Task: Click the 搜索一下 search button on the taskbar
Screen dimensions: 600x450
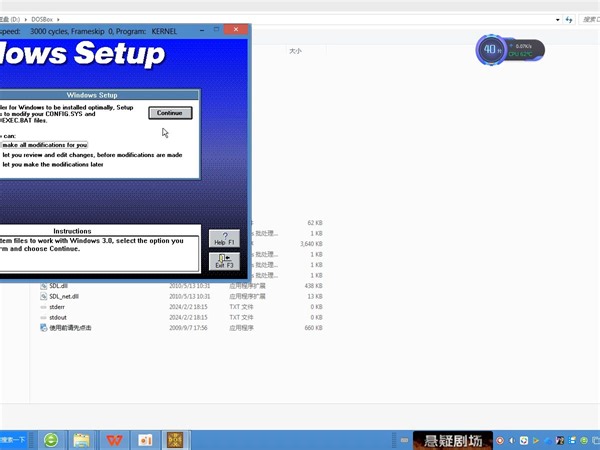Action: point(13,440)
